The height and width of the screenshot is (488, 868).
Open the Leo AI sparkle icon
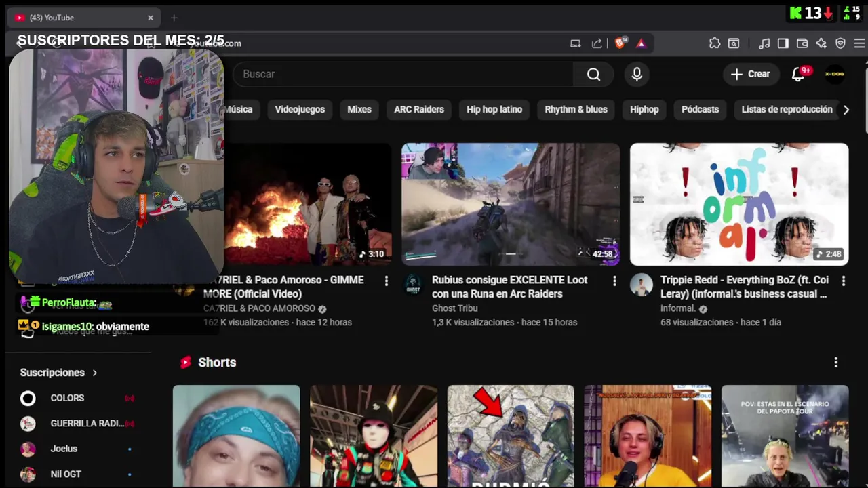821,43
